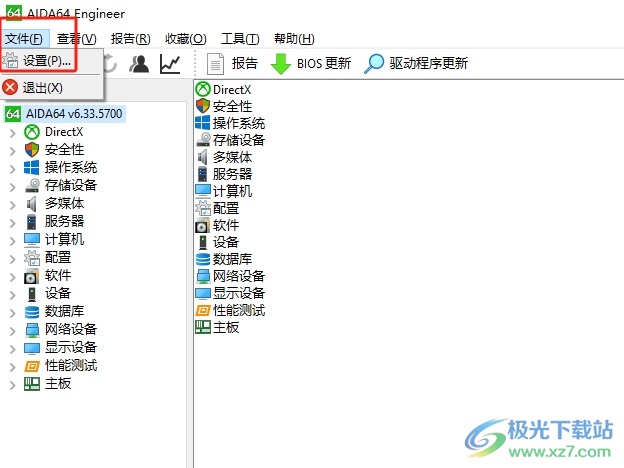
Task: Open the 报告(R) menu
Action: tap(131, 39)
